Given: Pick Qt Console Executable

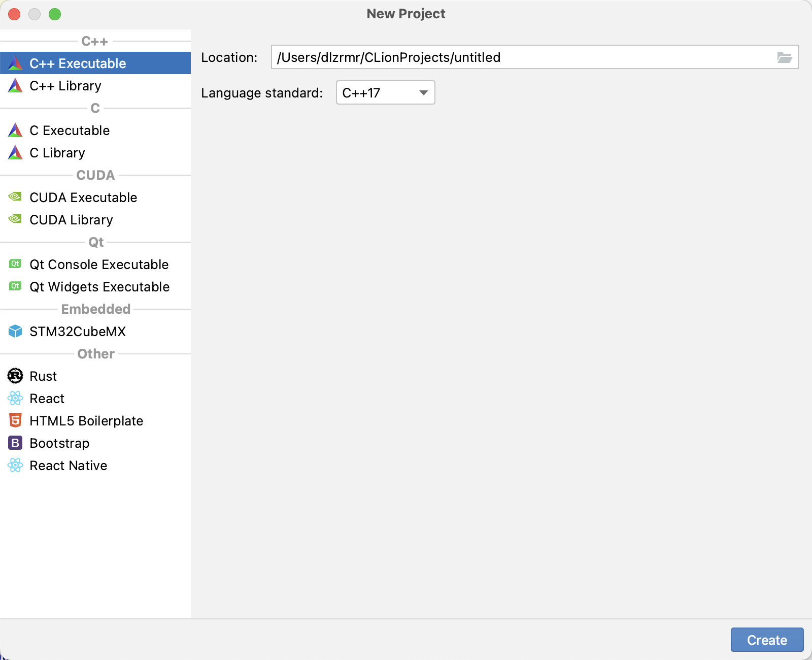Looking at the screenshot, I should click(95, 265).
